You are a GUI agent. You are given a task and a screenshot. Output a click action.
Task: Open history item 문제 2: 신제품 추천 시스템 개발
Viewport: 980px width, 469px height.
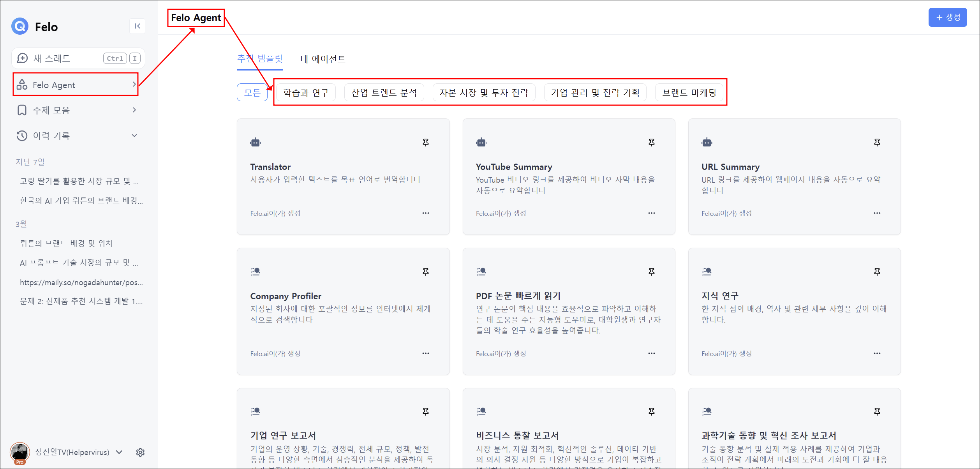tap(81, 301)
